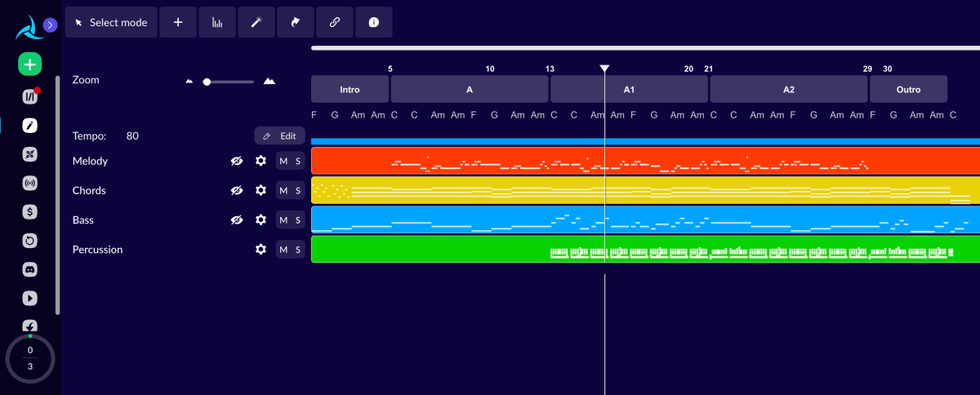
Task: Toggle Melody track visibility eye
Action: 237,161
